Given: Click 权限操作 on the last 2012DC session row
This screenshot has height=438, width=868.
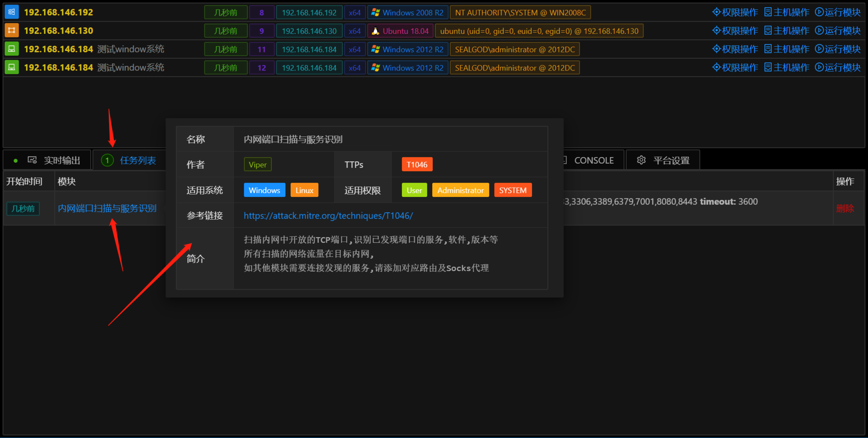Looking at the screenshot, I should pos(734,67).
